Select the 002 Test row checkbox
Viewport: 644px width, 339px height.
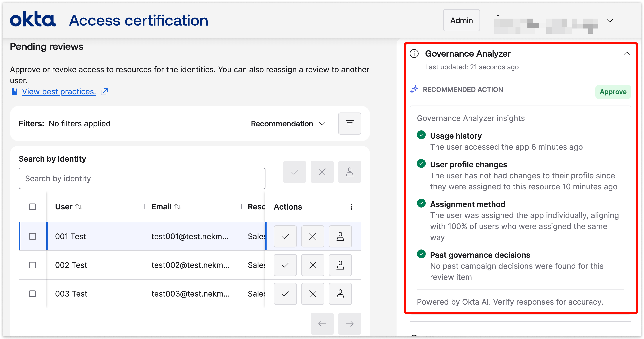click(32, 265)
